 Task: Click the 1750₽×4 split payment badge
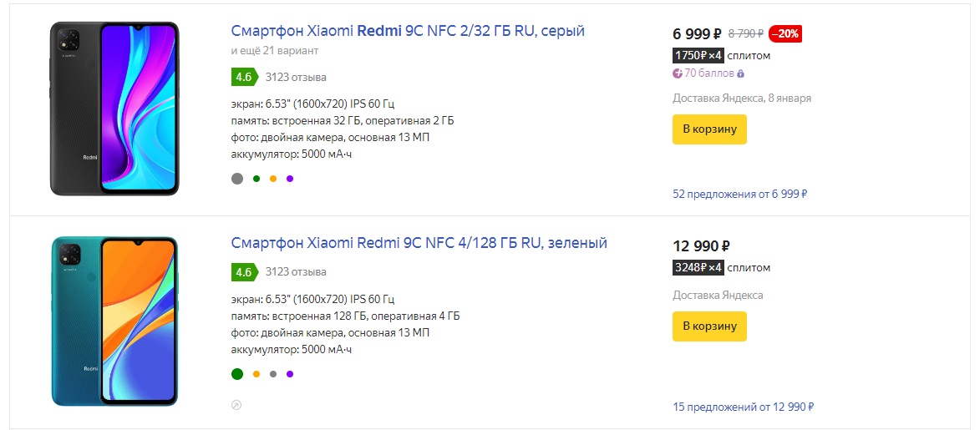(698, 55)
